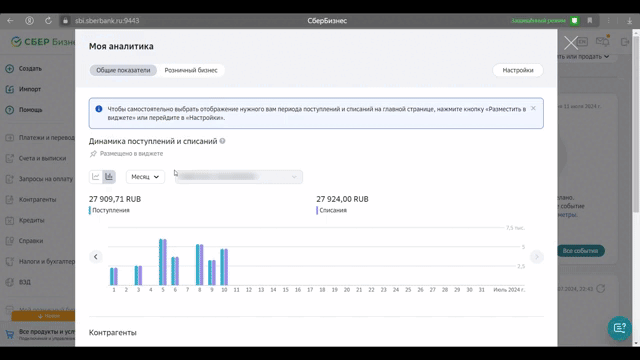The image size is (640, 360).
Task: Click the help icon next to Динамика поступлений
Action: 222,141
